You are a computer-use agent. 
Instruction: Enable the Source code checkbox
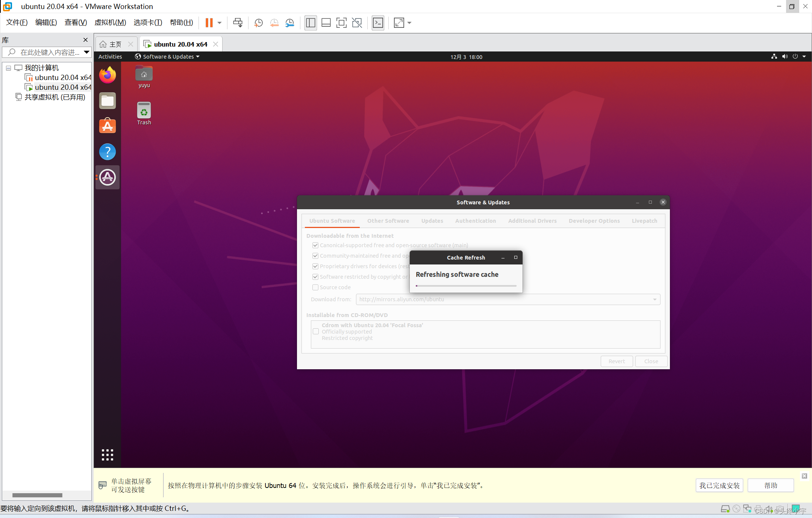pyautogui.click(x=315, y=287)
